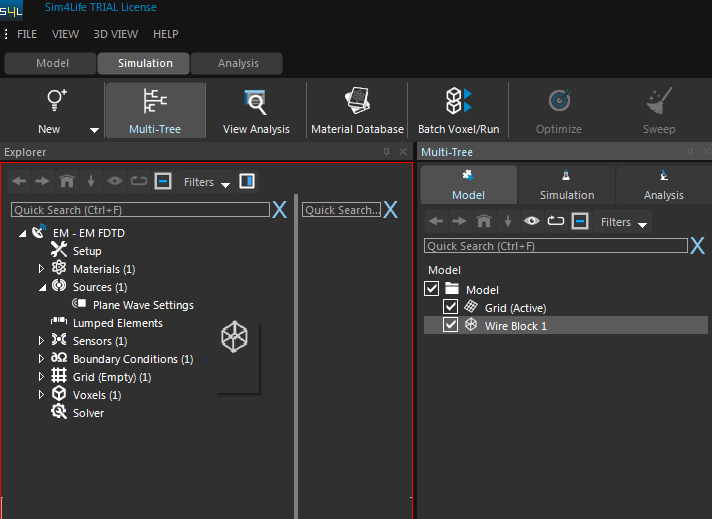The height and width of the screenshot is (519, 712).
Task: Open the Simulation tab in Multi-Tree
Action: (567, 185)
